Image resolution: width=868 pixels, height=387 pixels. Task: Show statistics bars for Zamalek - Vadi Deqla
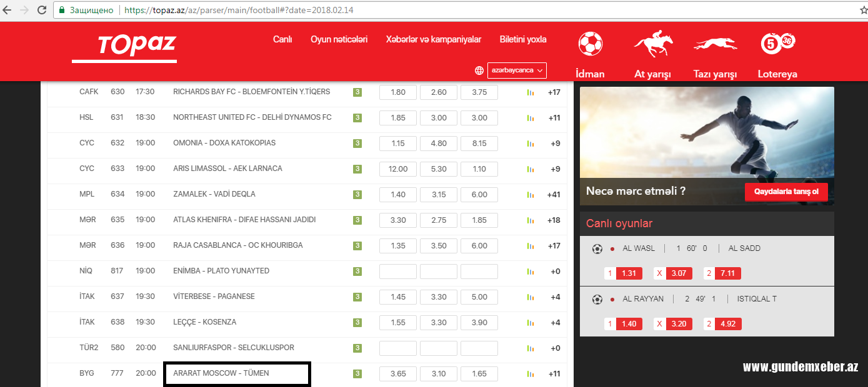click(531, 195)
